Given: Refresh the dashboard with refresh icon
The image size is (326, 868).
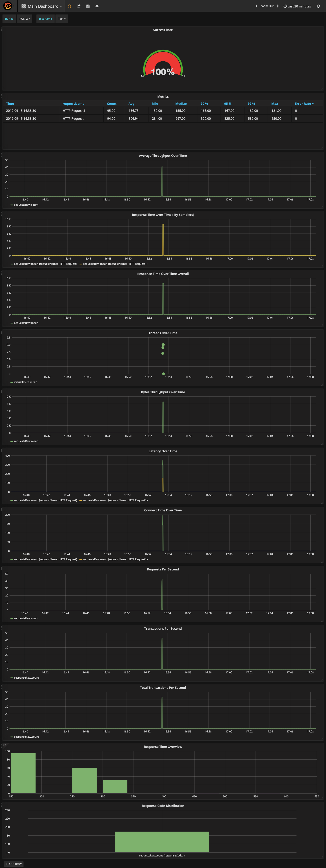Looking at the screenshot, I should pos(318,6).
